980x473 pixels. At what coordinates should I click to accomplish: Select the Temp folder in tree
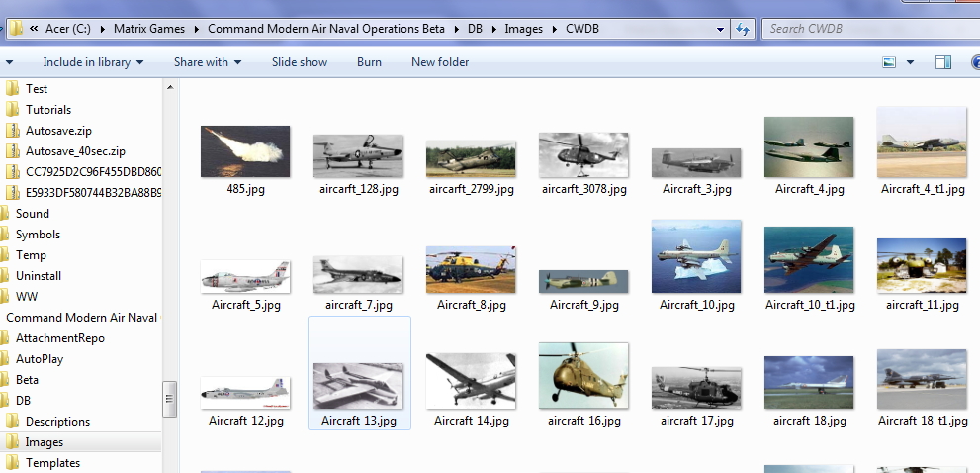click(31, 255)
